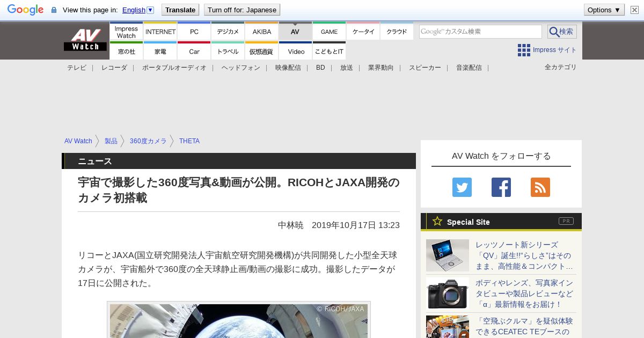Screen dimensions: 644x338
Task: Open the Sony α camera thumbnail
Action: click(x=448, y=293)
